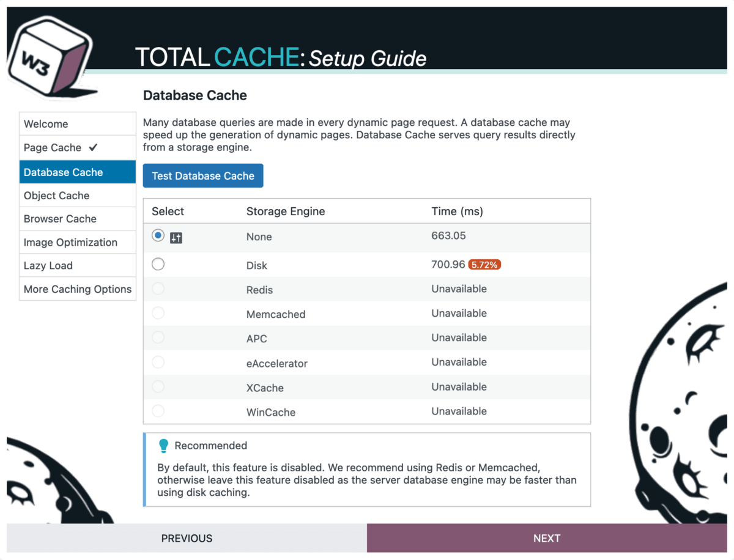Click the lightbulb icon in the Recommended box

[x=163, y=446]
